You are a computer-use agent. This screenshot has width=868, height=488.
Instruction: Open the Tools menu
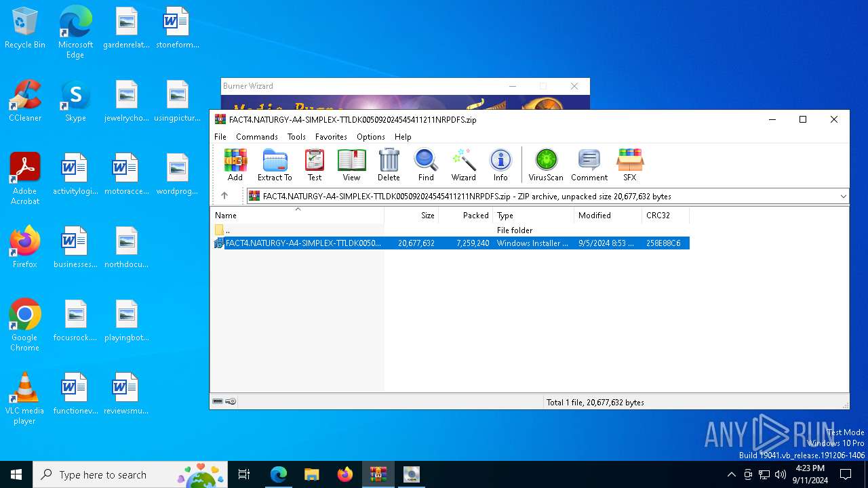296,137
